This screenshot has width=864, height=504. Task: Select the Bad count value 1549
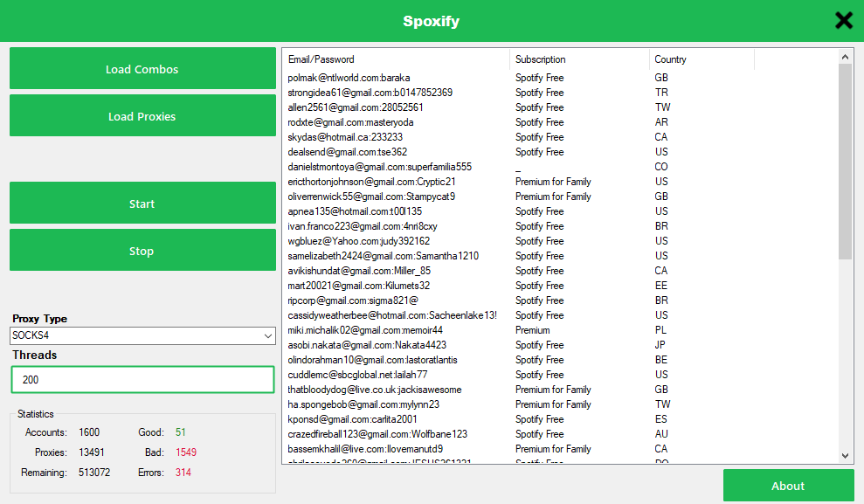click(x=186, y=452)
